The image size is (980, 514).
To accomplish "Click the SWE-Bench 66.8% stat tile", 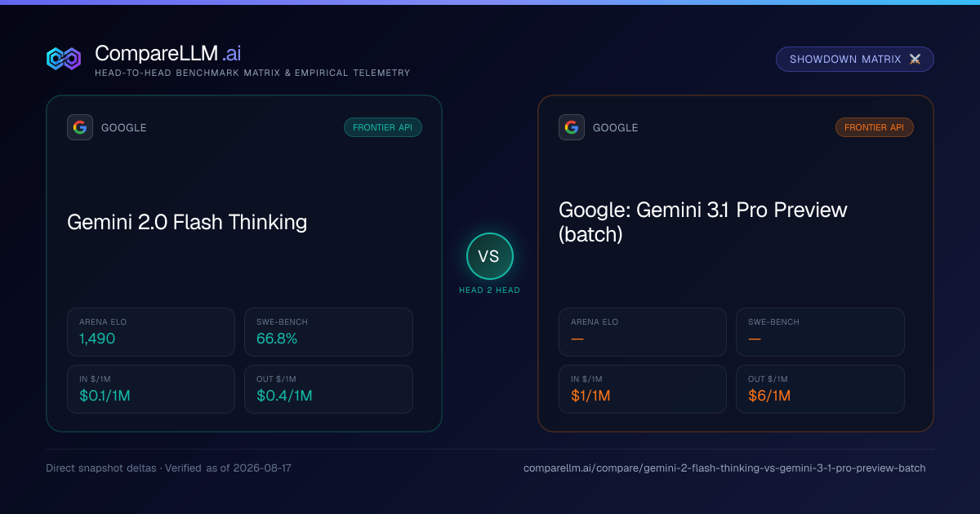I will pos(328,332).
